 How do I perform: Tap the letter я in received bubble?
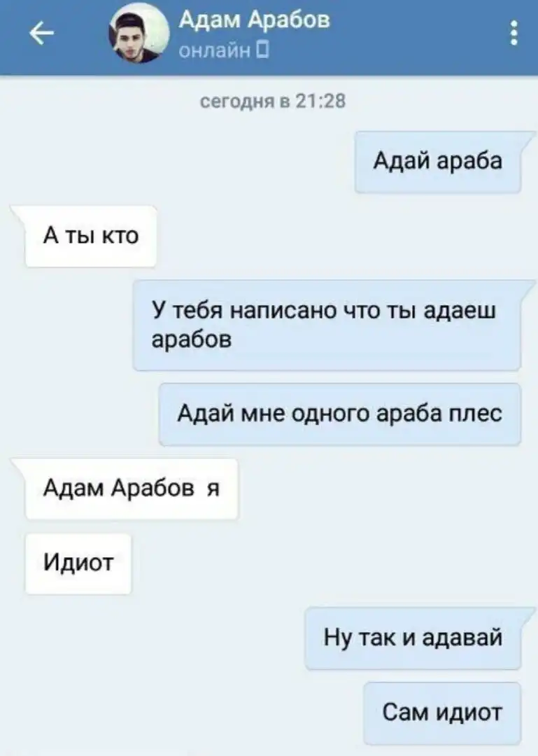[x=213, y=489]
